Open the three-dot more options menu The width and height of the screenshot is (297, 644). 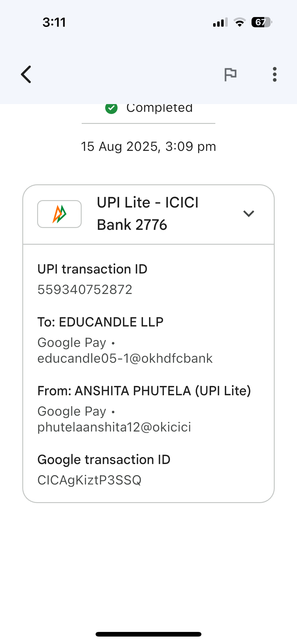tap(274, 74)
